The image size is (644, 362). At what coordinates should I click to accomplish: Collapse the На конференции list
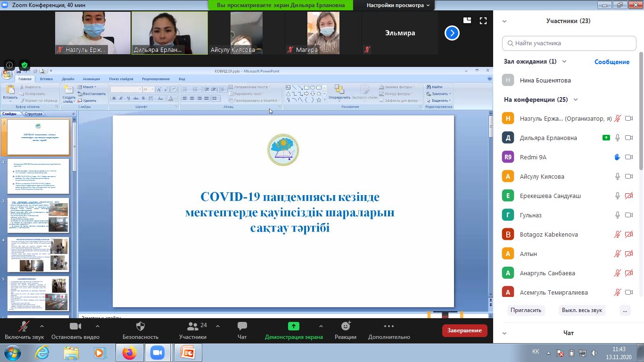coord(575,100)
